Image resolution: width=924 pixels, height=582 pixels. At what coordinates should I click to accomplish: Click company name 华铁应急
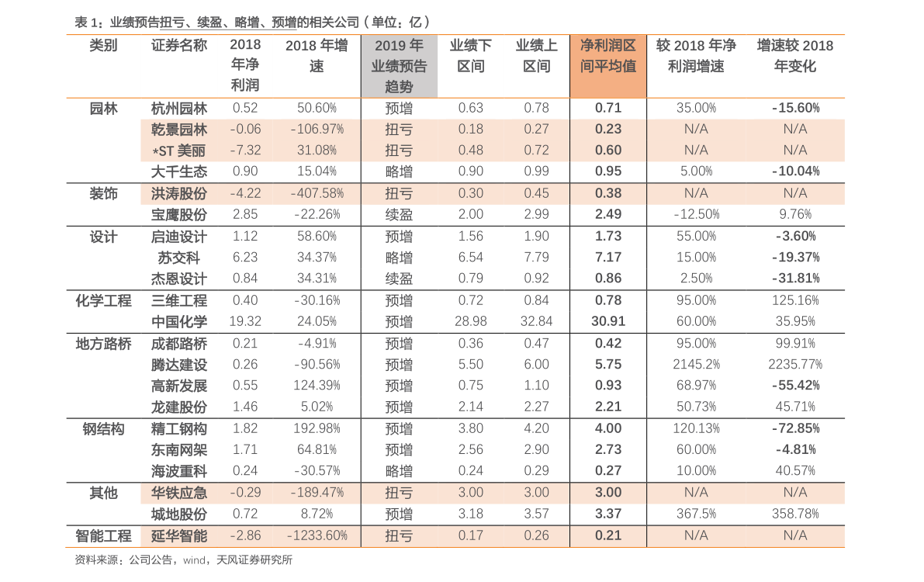pos(179,493)
